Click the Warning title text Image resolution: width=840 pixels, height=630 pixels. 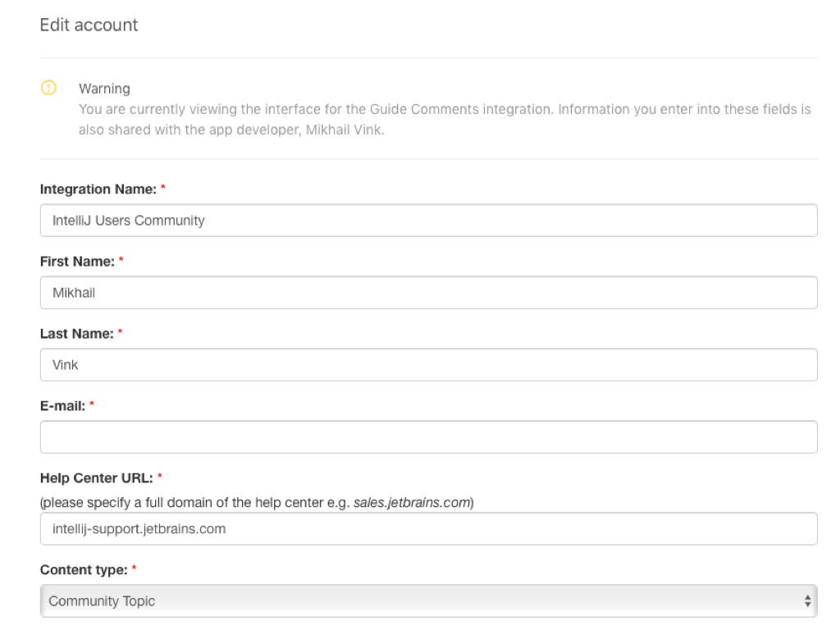pyautogui.click(x=104, y=89)
